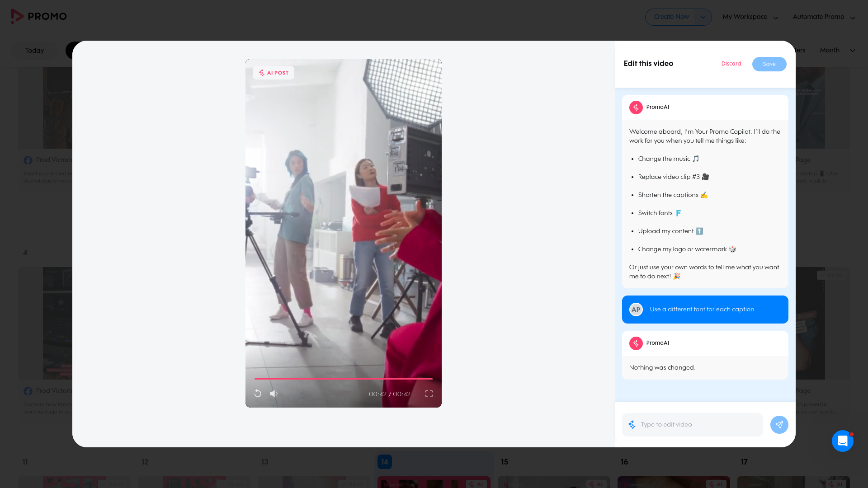
Task: Click the video progress bar
Action: [x=344, y=379]
